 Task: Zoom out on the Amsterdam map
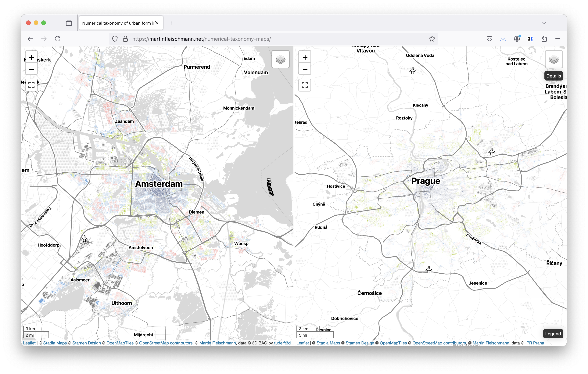(x=31, y=69)
